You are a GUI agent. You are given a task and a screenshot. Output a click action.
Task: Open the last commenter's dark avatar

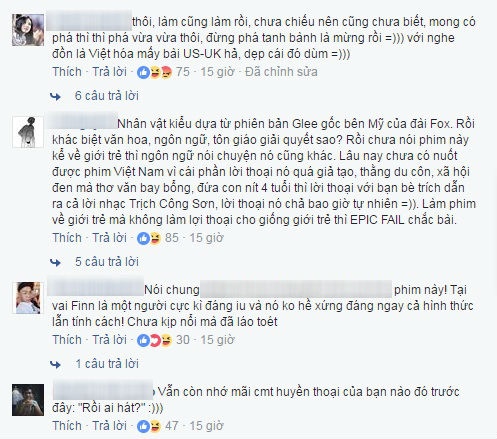point(28,400)
